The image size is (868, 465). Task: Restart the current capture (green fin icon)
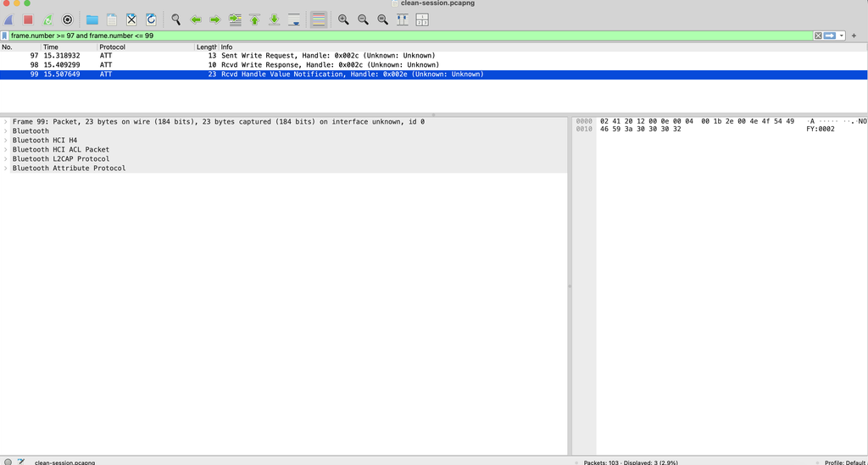[47, 20]
